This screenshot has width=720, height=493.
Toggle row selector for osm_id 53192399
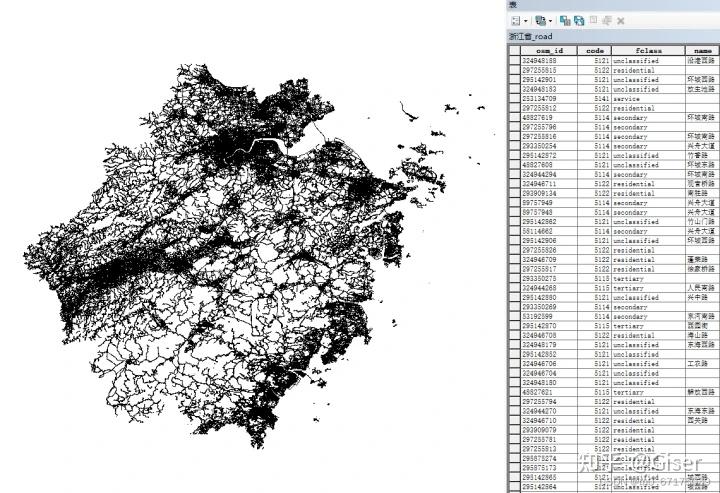pyautogui.click(x=514, y=316)
